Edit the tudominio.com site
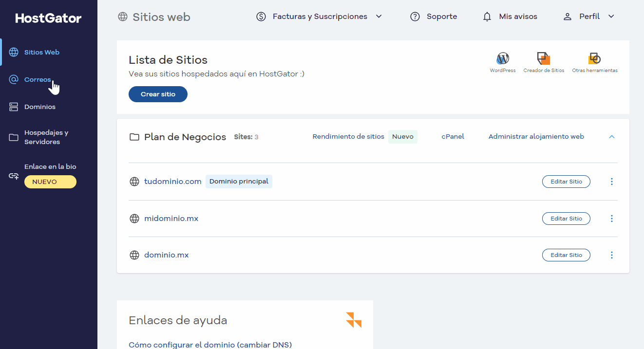Viewport: 644px width, 349px height. point(566,182)
